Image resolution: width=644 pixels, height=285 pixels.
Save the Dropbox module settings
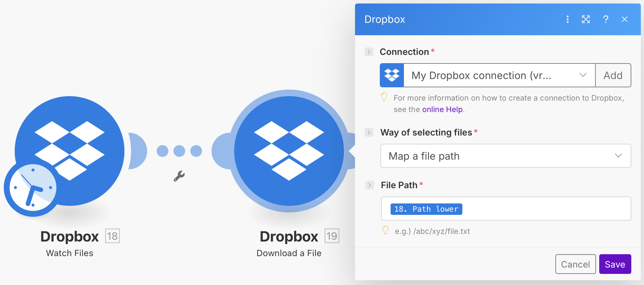tap(615, 264)
